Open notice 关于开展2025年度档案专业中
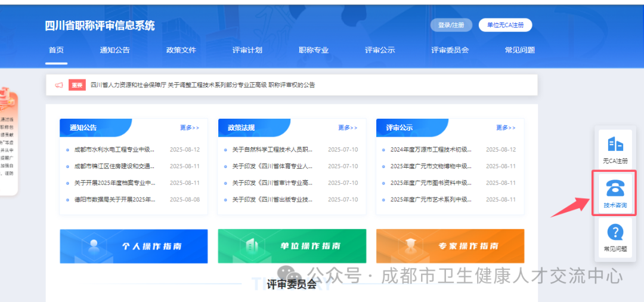The height and width of the screenshot is (302, 644). [115, 183]
